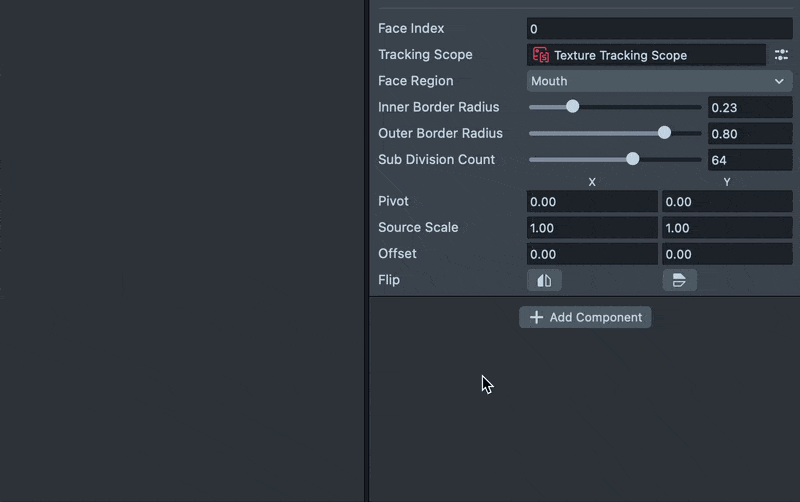Select the Texture Tracking Scope field
The height and width of the screenshot is (502, 800).
point(646,55)
